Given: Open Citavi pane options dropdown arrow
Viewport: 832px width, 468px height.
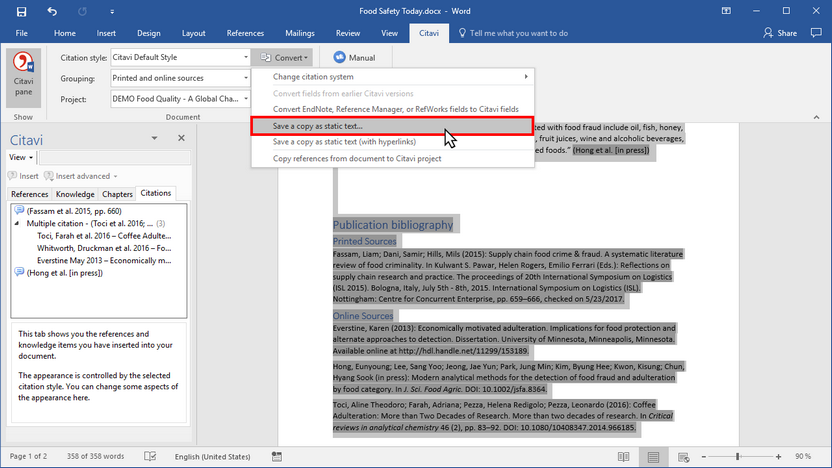Looking at the screenshot, I should click(x=154, y=138).
